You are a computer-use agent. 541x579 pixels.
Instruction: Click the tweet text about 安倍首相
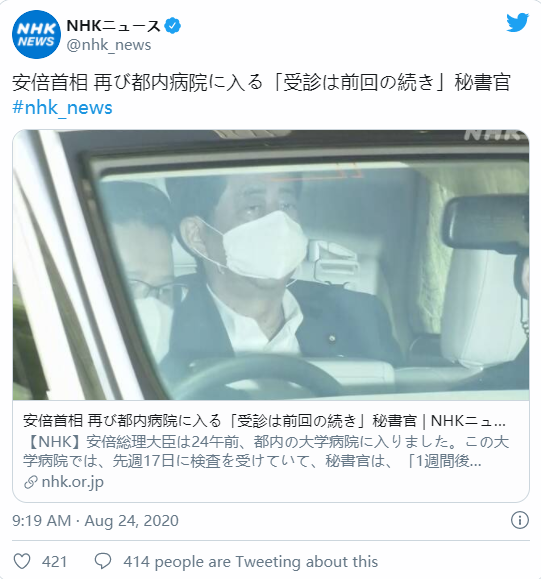pos(261,82)
